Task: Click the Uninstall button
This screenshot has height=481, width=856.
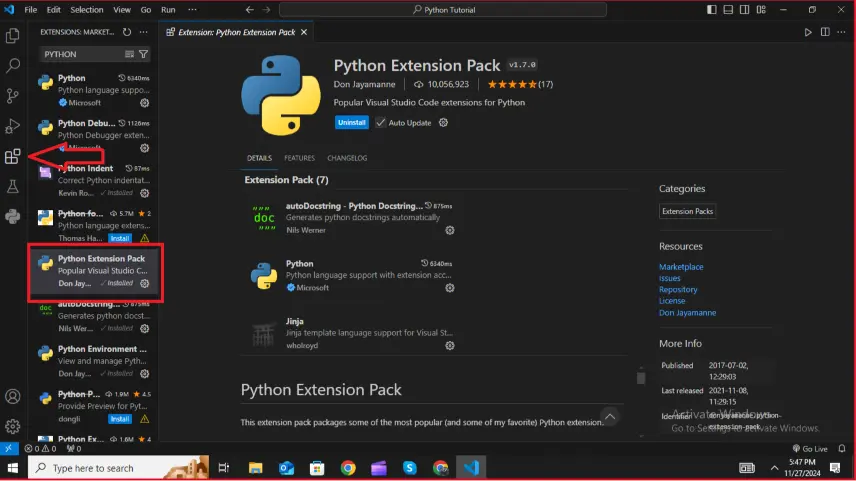Action: pos(352,122)
